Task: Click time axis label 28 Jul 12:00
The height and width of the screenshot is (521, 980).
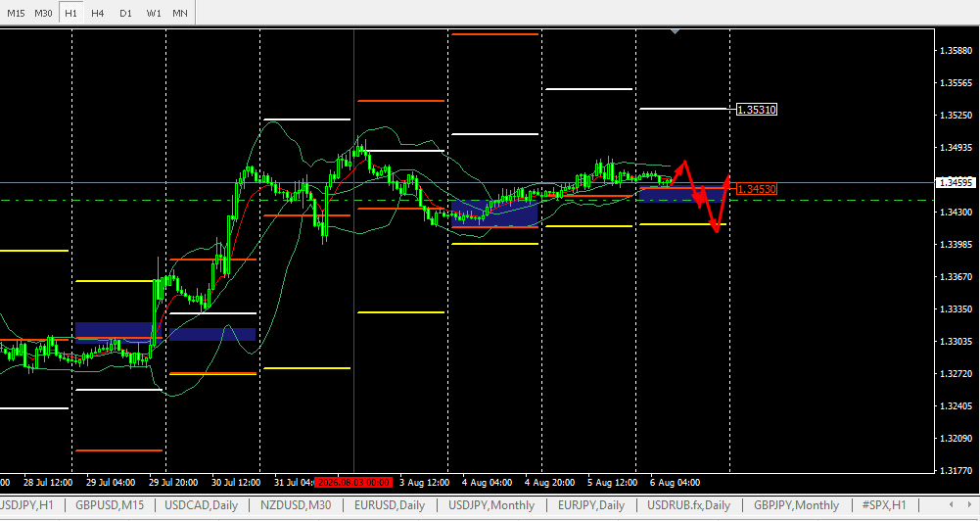Action: tap(48, 482)
